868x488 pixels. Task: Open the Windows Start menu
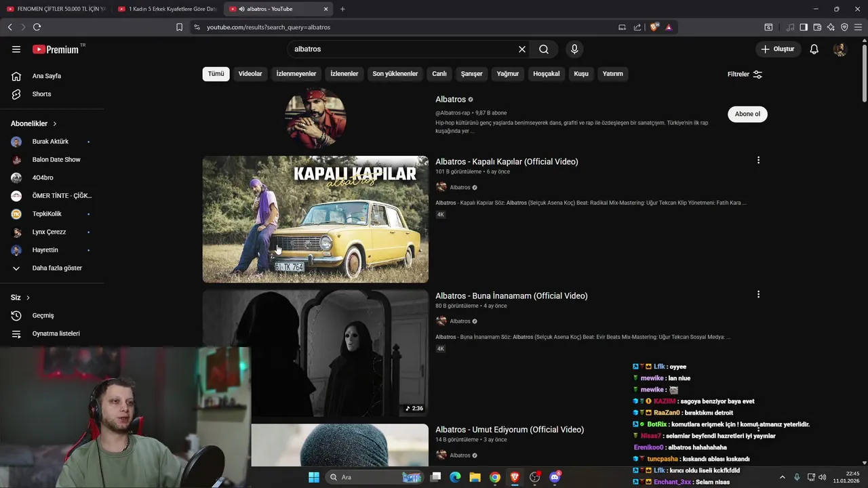[314, 477]
